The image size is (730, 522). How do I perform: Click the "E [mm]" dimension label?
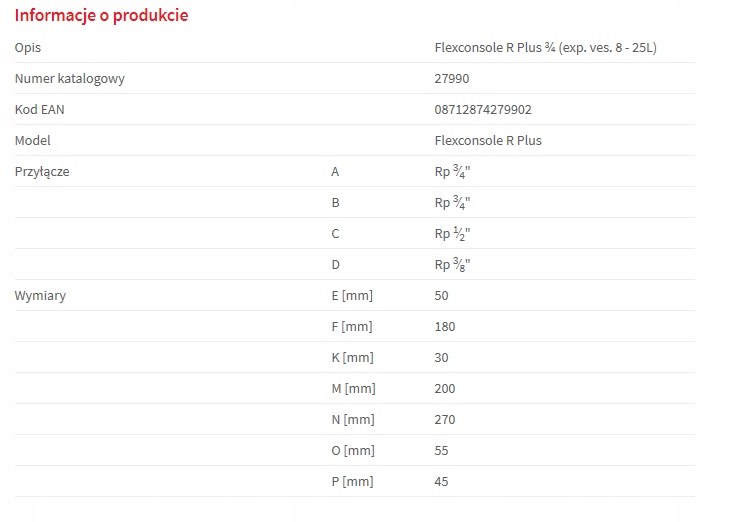(x=352, y=296)
